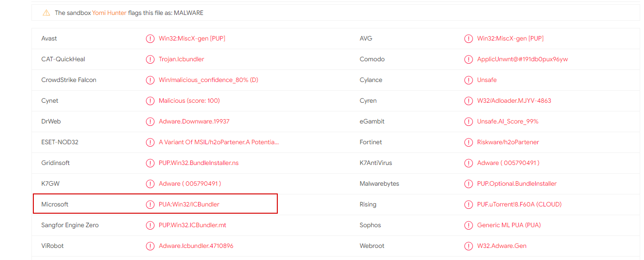Image resolution: width=644 pixels, height=260 pixels.
Task: Click the Gridinsoft vendor name
Action: (x=56, y=163)
